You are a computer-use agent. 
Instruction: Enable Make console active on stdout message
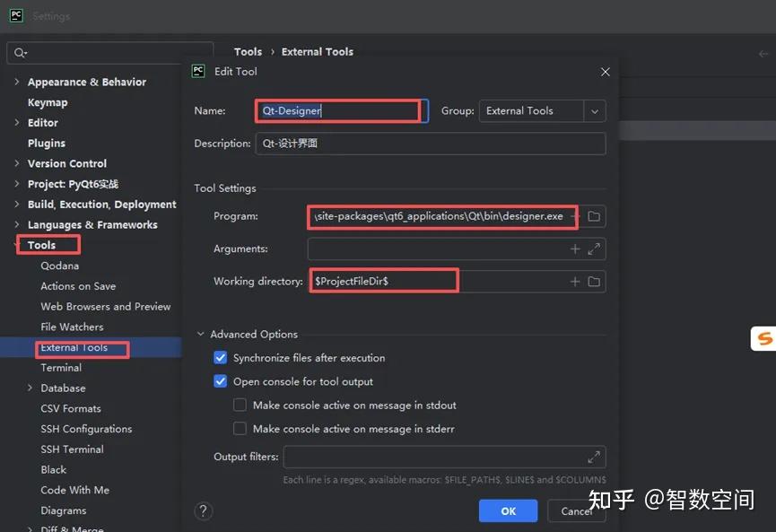point(240,405)
